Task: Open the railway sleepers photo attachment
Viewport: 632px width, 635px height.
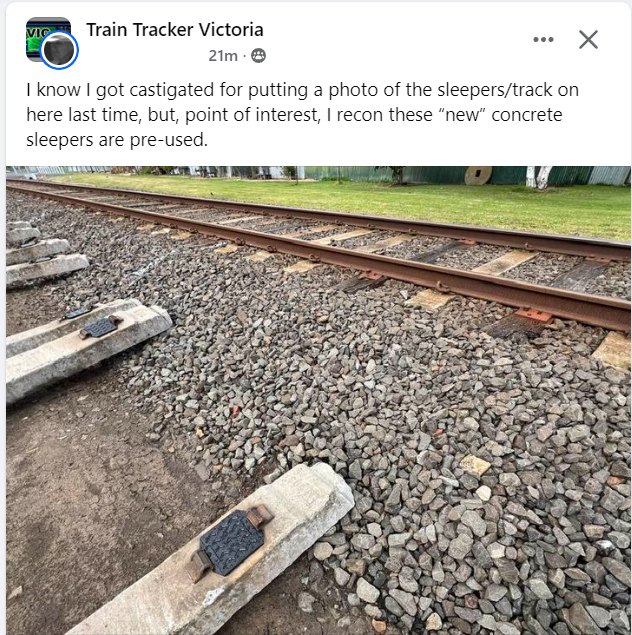Action: coord(318,400)
